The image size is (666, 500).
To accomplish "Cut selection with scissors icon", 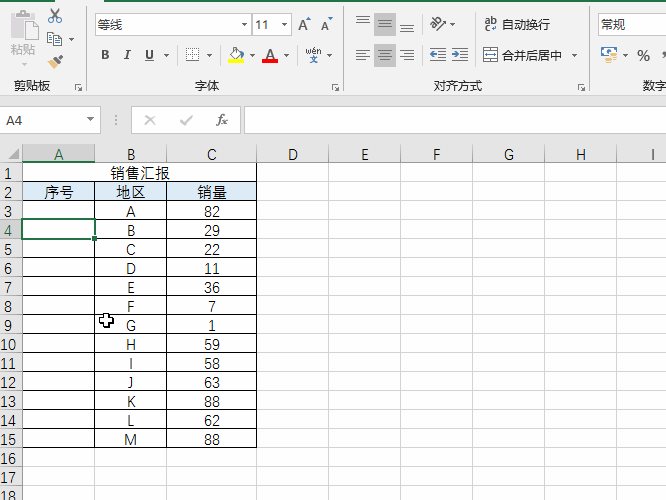I will [x=55, y=16].
